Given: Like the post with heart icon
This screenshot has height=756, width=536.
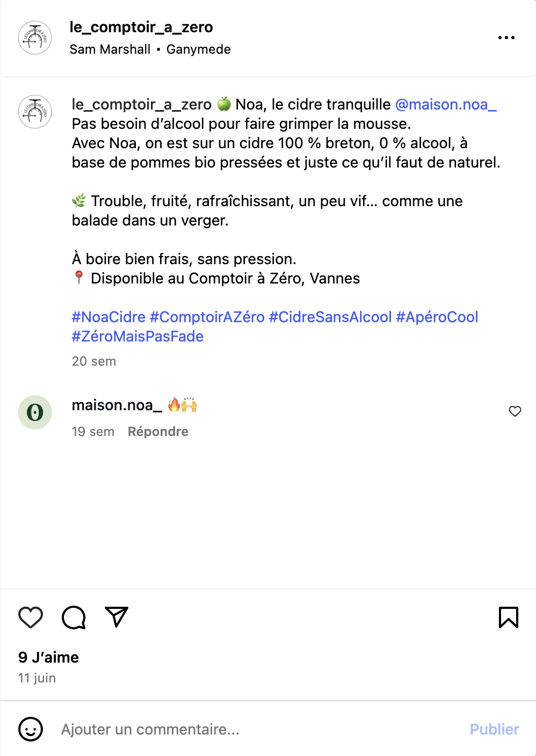Looking at the screenshot, I should 31,617.
